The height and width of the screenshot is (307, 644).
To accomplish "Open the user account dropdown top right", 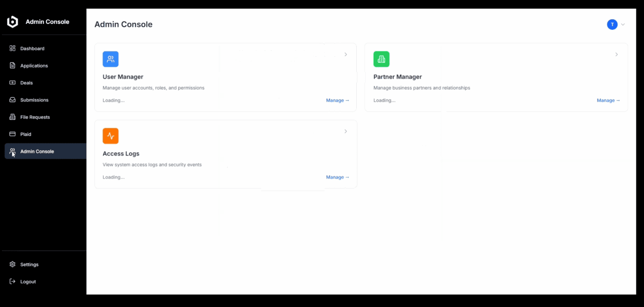I will 623,24.
